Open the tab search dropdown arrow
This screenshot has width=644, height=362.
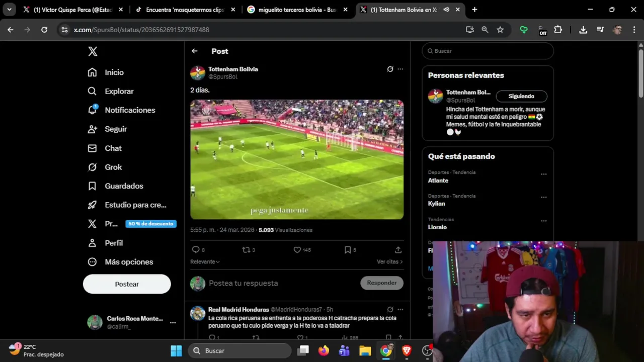[9, 10]
